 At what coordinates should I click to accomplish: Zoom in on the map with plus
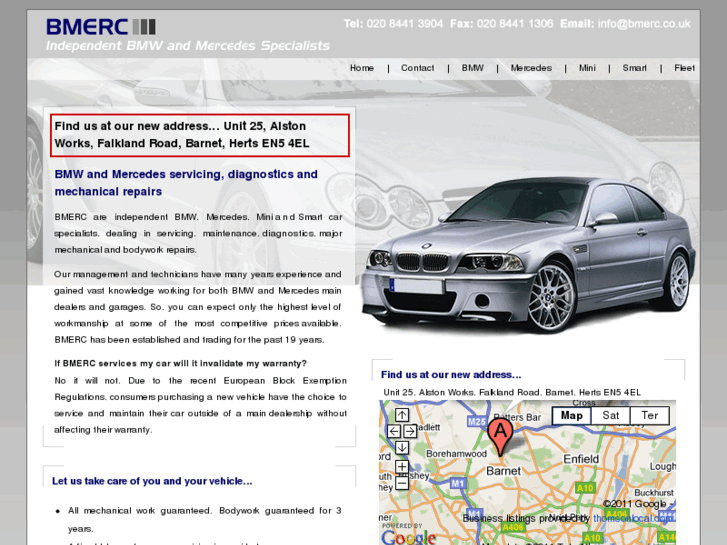tap(402, 467)
